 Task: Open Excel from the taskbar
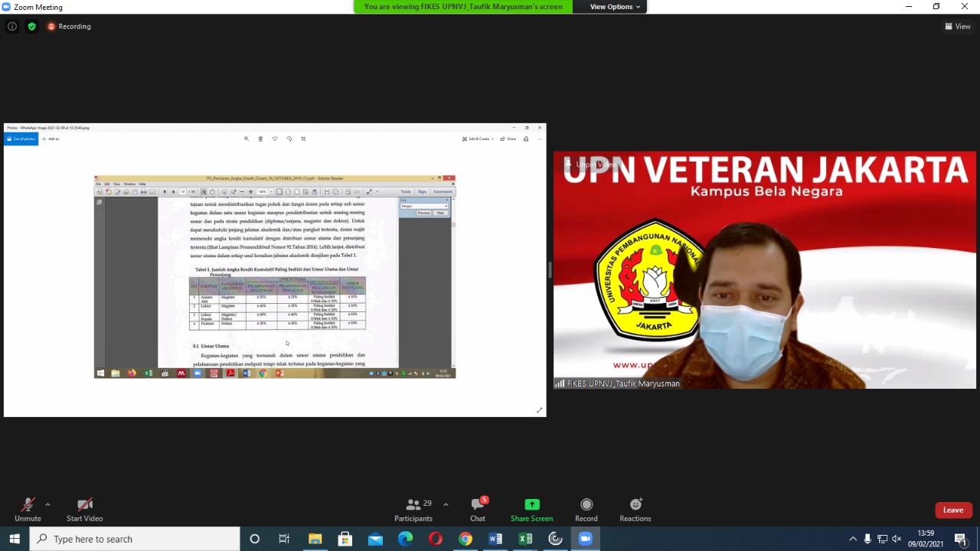click(525, 539)
